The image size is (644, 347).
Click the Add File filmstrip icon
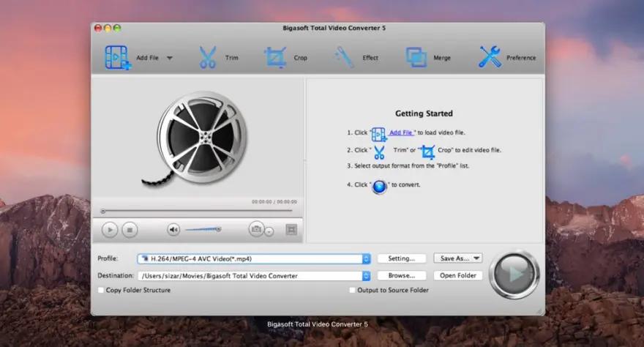pos(118,58)
